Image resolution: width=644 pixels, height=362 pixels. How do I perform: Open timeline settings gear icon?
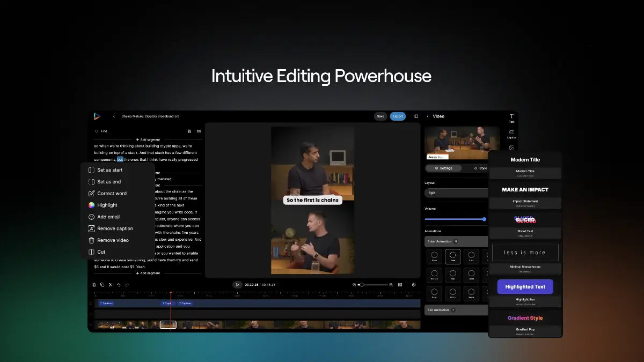(413, 285)
